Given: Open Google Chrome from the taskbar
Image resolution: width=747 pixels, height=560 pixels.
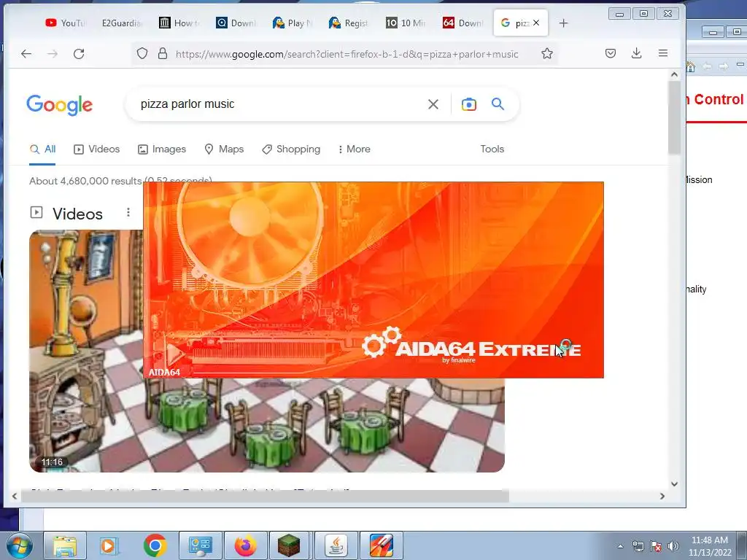Looking at the screenshot, I should click(155, 545).
